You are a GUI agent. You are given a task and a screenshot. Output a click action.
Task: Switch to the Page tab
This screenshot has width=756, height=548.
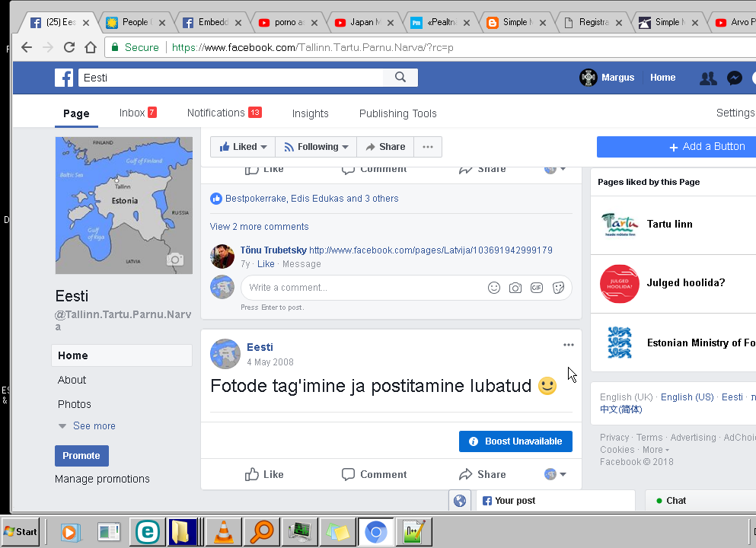pyautogui.click(x=76, y=113)
